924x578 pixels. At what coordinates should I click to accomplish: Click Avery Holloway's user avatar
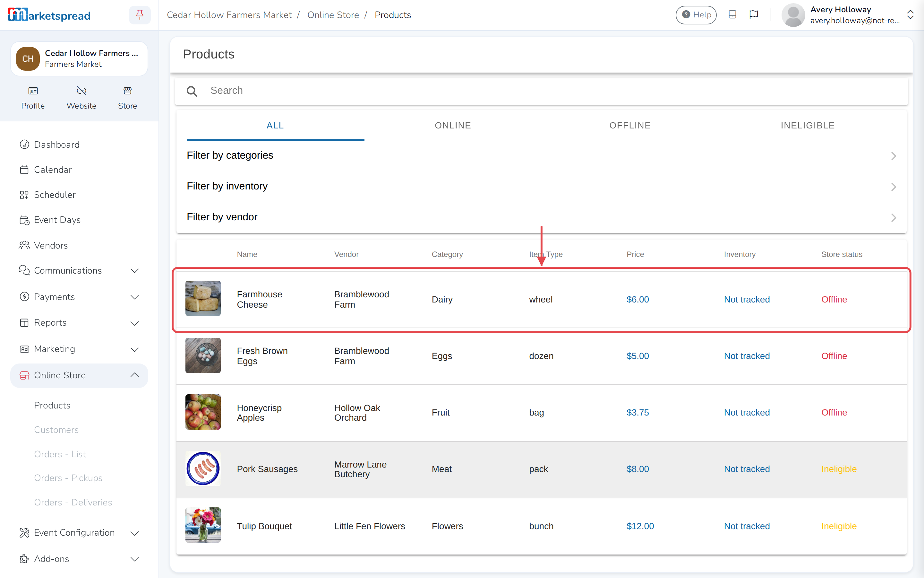click(x=793, y=15)
